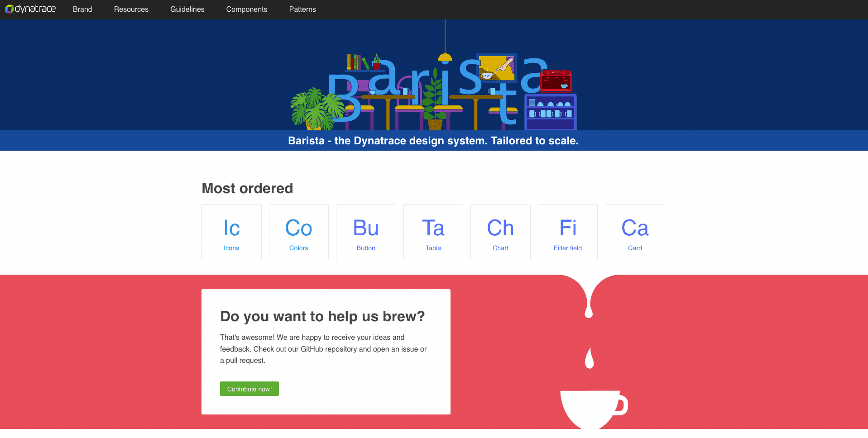Screen dimensions: 868x438
Task: Open the Brand menu item
Action: click(82, 9)
